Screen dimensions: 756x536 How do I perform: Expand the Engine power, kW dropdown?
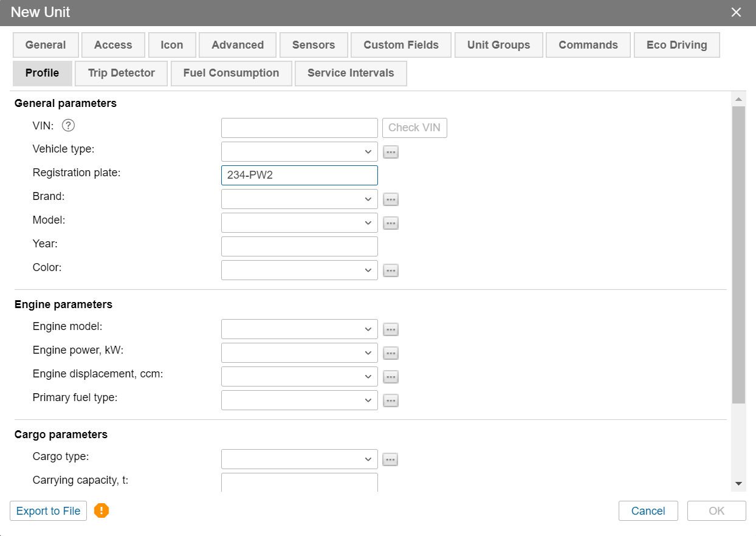300,353
